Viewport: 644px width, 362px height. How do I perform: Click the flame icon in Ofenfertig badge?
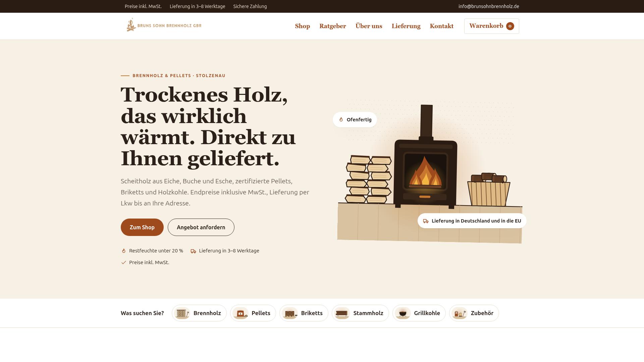click(341, 120)
